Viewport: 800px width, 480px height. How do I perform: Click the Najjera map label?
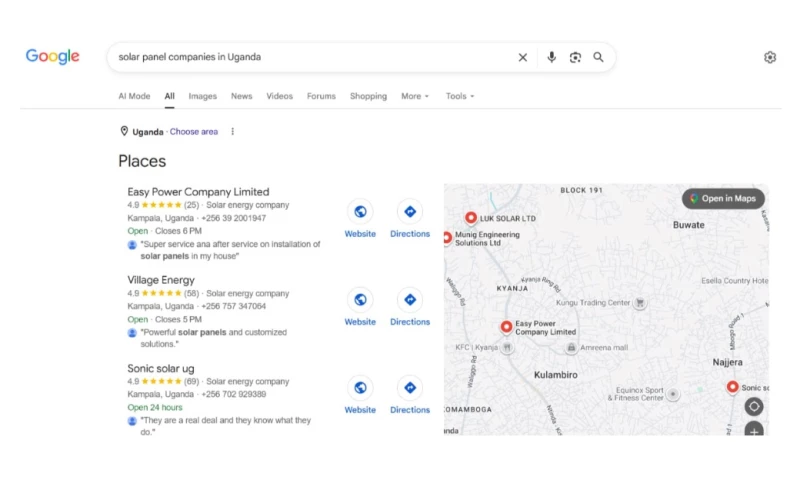point(728,362)
